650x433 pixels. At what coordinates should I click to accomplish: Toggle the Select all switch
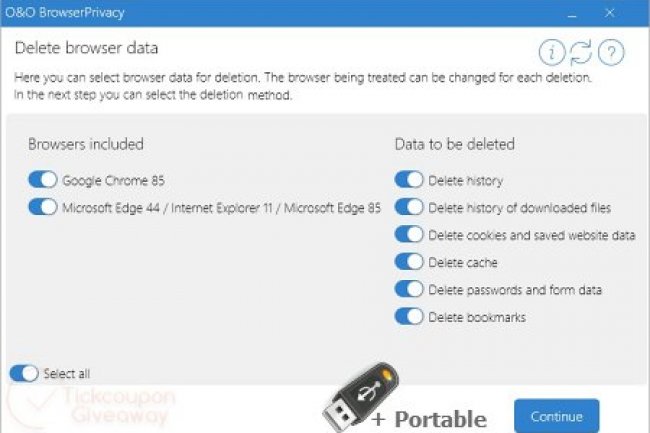24,373
